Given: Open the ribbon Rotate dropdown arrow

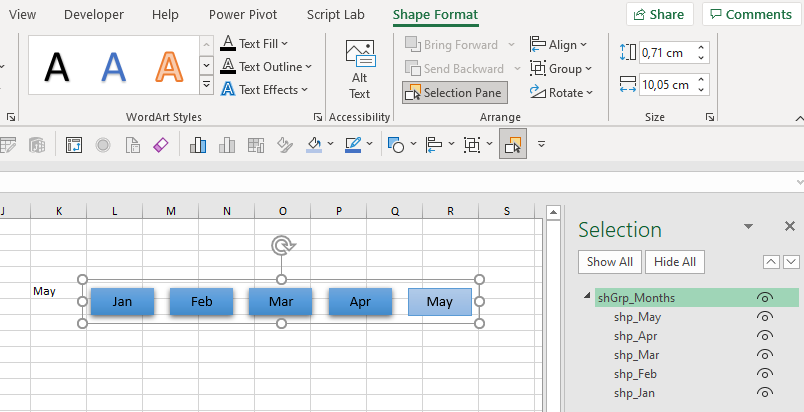Looking at the screenshot, I should [589, 93].
